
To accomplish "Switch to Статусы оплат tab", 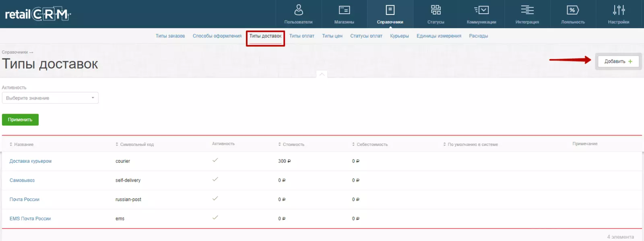I will [x=366, y=36].
